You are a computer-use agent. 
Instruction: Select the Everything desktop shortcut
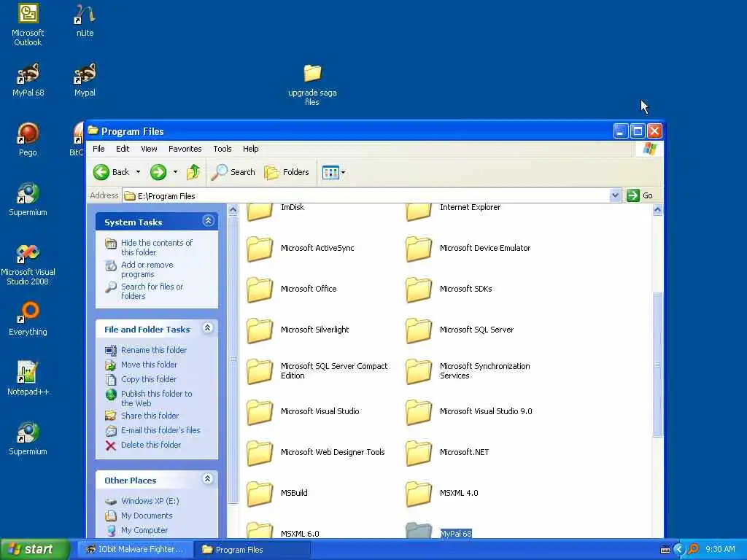coord(28,319)
